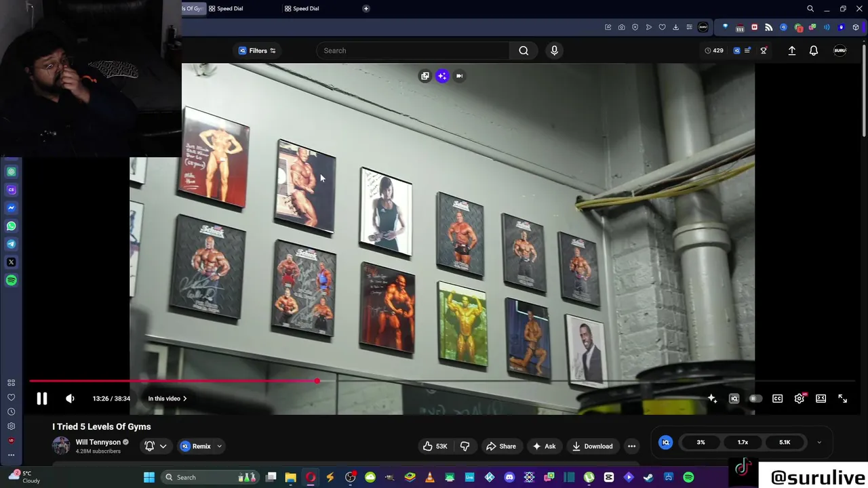
Task: Pause the video
Action: coord(42,399)
